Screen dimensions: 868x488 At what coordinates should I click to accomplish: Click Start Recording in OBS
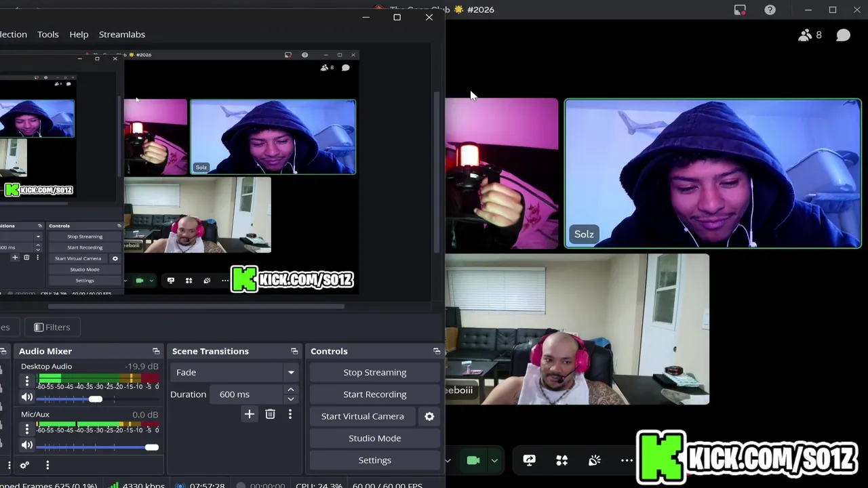[x=374, y=394]
